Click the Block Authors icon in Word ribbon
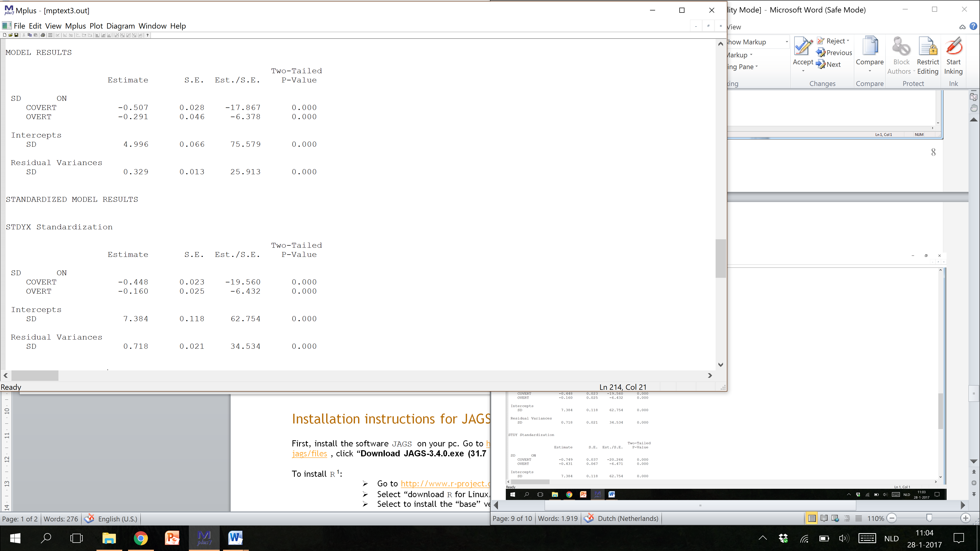The image size is (980, 551). 901,46
